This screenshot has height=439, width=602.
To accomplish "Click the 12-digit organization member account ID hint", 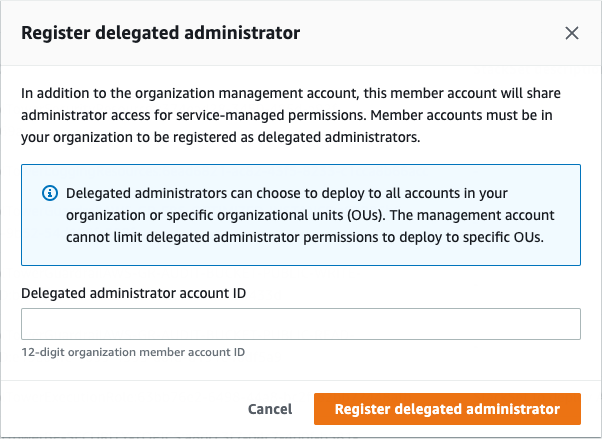I will click(x=133, y=352).
